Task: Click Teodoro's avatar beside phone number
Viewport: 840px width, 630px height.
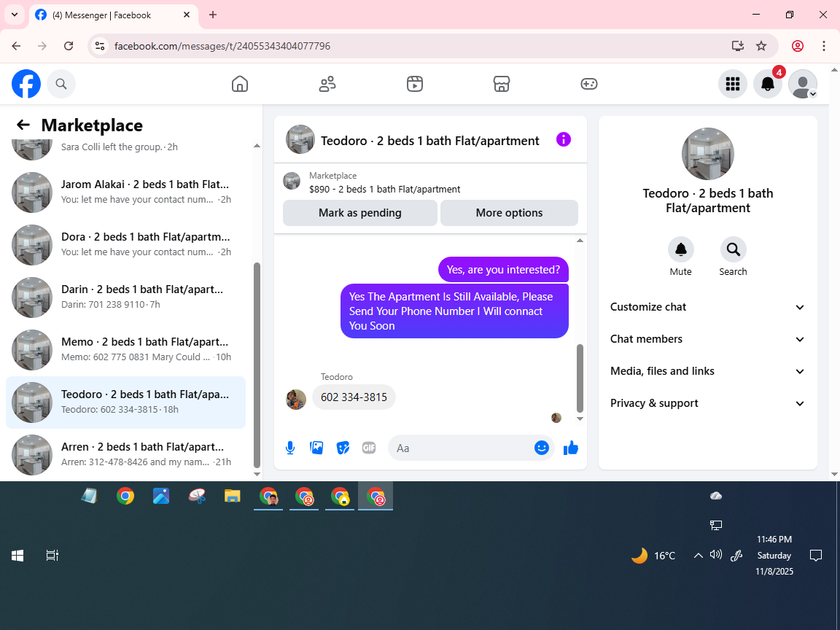Action: [x=296, y=399]
